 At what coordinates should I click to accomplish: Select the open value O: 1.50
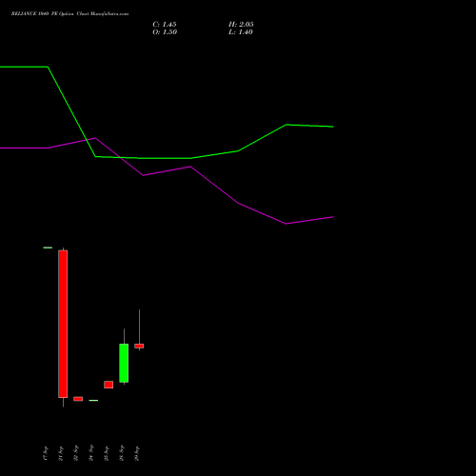point(165,32)
